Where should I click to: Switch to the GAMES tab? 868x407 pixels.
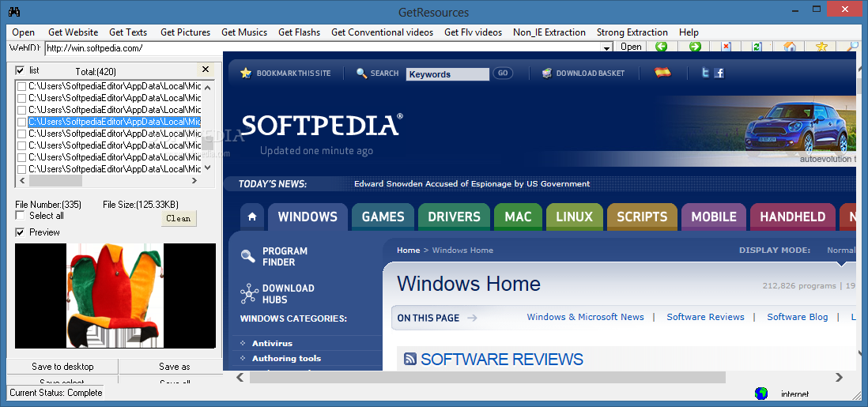[383, 217]
